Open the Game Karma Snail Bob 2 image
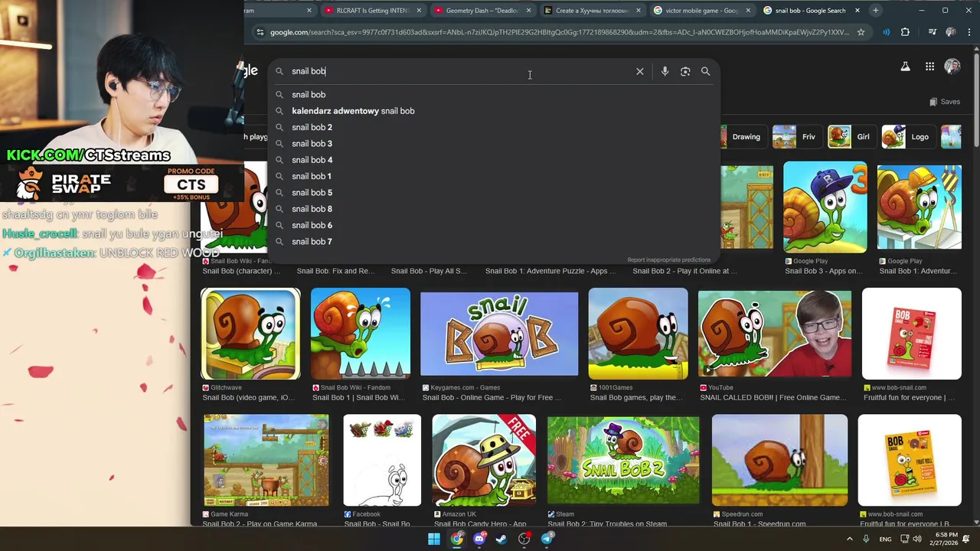The image size is (980, 551). pyautogui.click(x=266, y=461)
